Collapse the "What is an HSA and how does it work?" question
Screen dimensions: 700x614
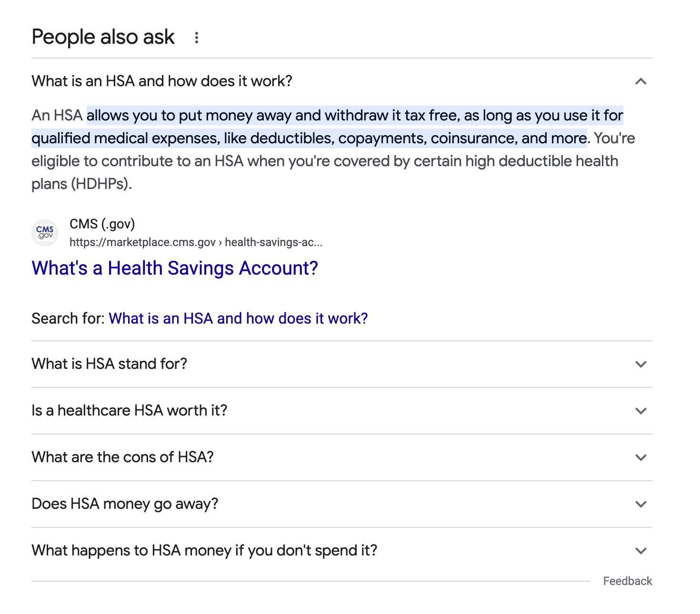pyautogui.click(x=162, y=81)
